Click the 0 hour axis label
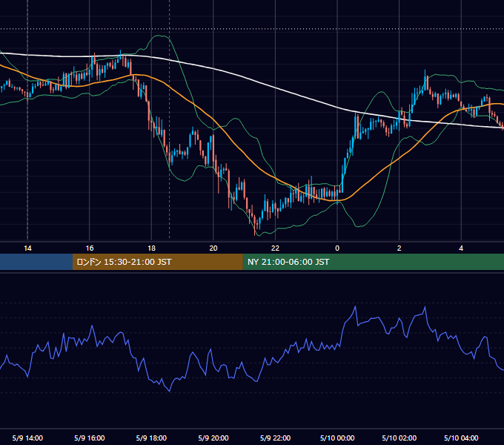 (x=337, y=248)
